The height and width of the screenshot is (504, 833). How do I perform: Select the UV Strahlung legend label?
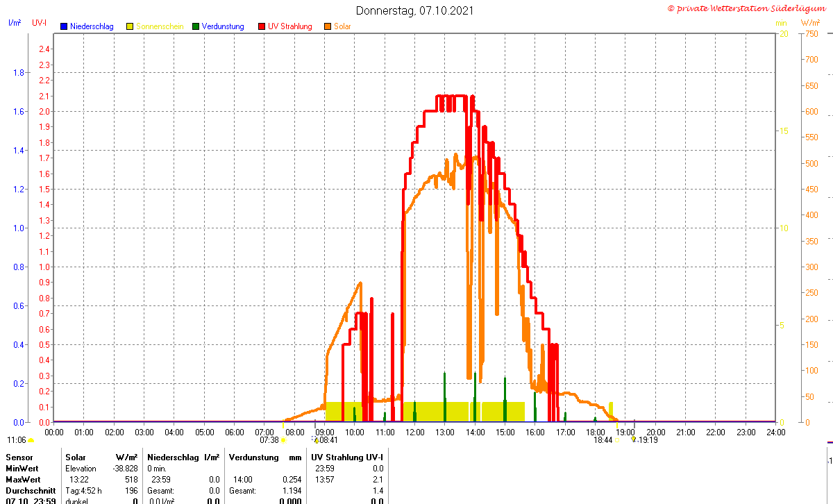pyautogui.click(x=290, y=26)
